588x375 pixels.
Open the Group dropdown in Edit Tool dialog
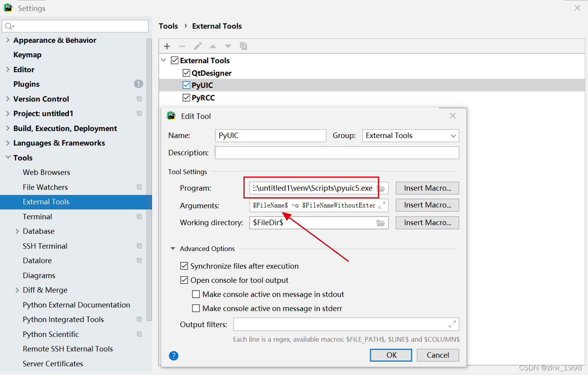pyautogui.click(x=453, y=135)
